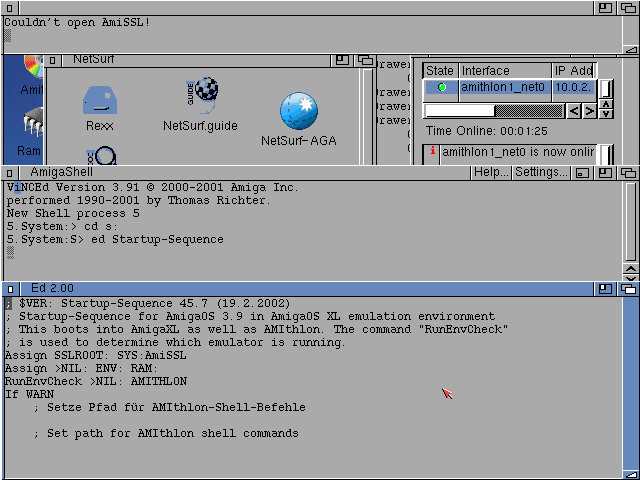
Task: Click the green online status indicator for amithlon1_net0
Action: click(x=442, y=87)
